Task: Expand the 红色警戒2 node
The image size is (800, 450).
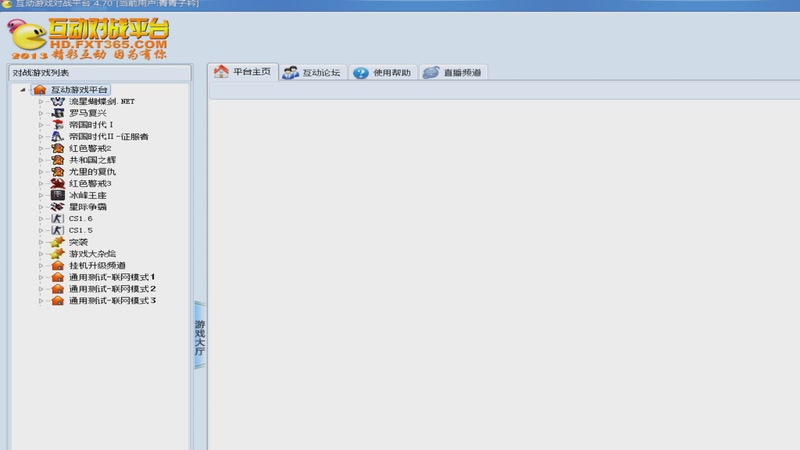Action: pos(41,148)
